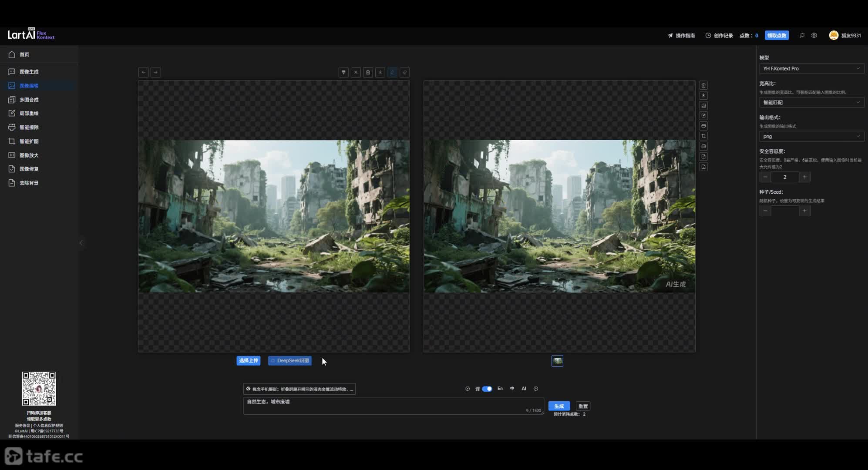Click the DeepSeek识图 button

coord(290,360)
